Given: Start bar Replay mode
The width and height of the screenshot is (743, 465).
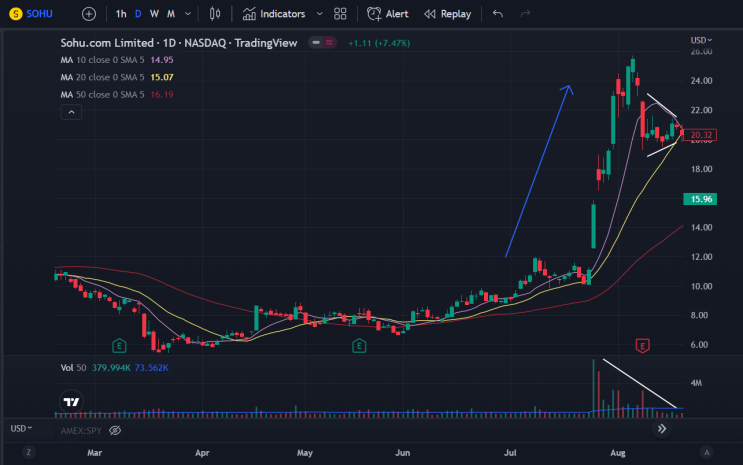Looking at the screenshot, I should click(x=448, y=14).
